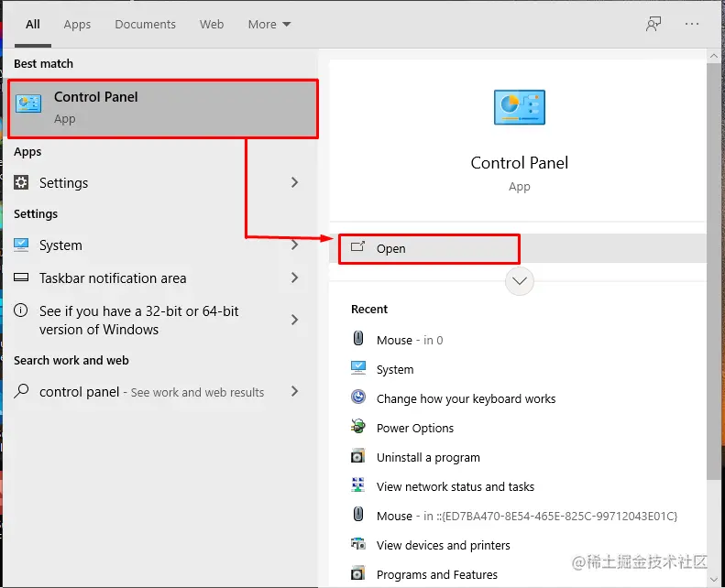
Task: Open the More filter dropdown
Action: click(269, 25)
